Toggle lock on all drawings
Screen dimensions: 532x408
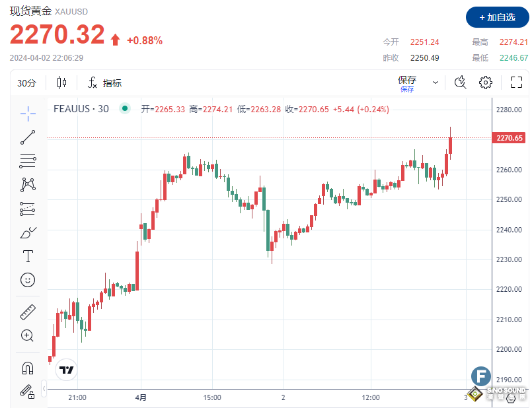coord(27,392)
